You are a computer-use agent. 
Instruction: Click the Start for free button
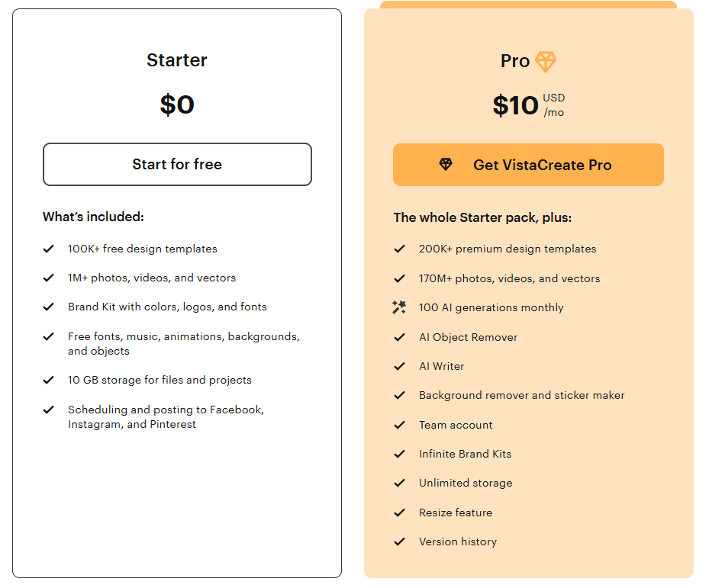click(177, 164)
